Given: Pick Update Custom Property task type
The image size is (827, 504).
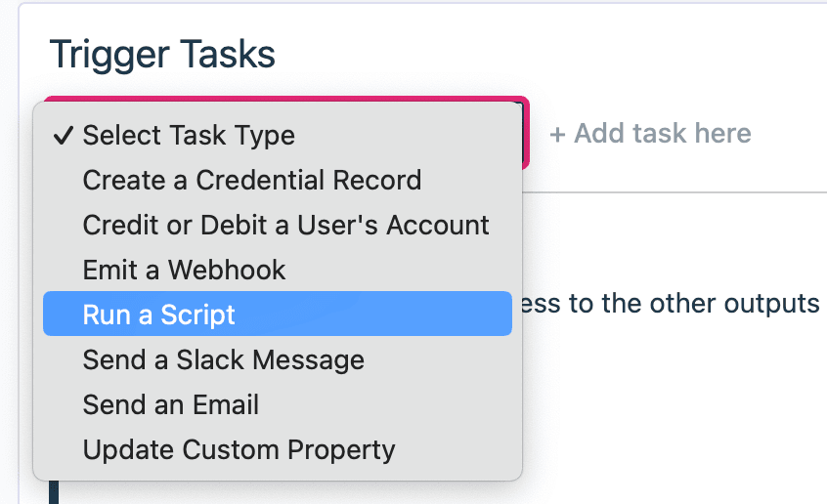Looking at the screenshot, I should 239,449.
